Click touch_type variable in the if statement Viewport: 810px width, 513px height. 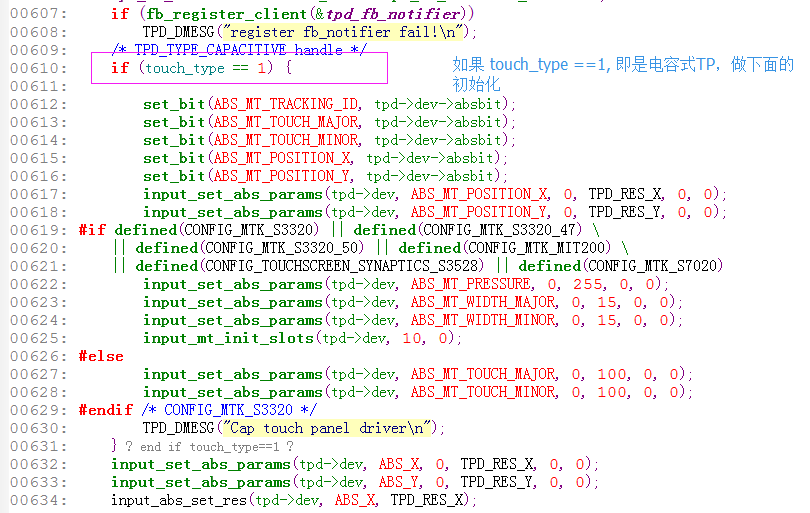[x=185, y=68]
